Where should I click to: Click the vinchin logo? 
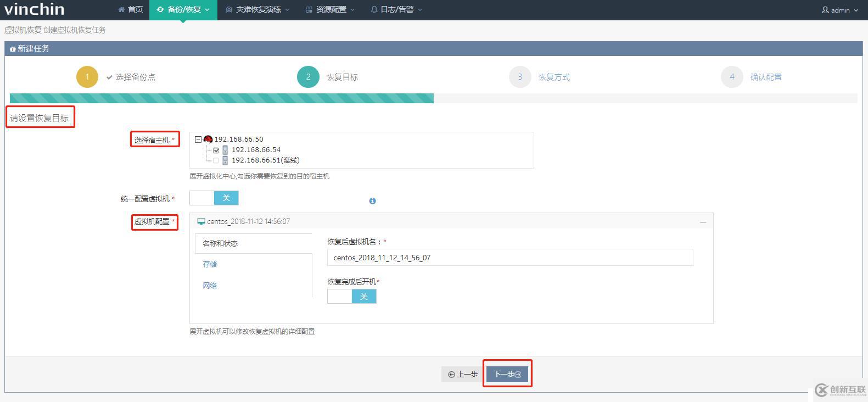pyautogui.click(x=34, y=9)
